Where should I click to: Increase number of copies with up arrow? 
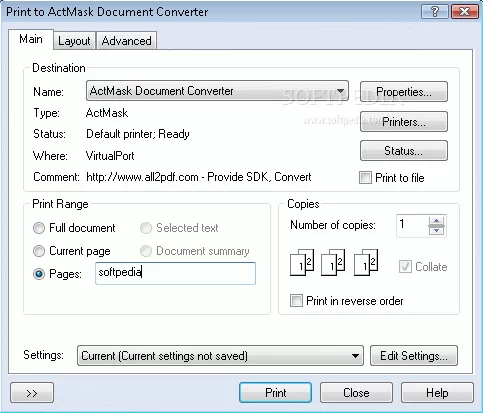pyautogui.click(x=437, y=221)
